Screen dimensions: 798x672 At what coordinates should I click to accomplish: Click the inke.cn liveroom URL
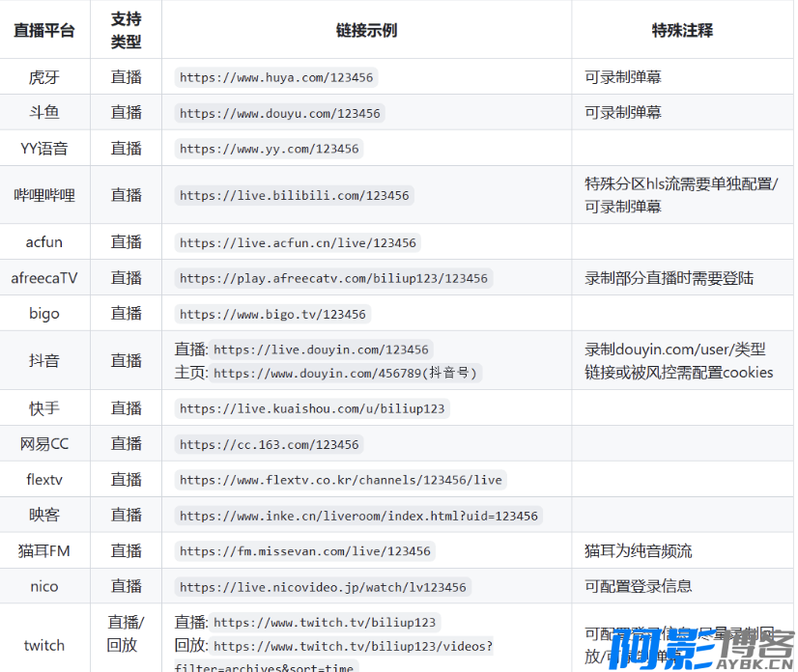click(x=358, y=516)
